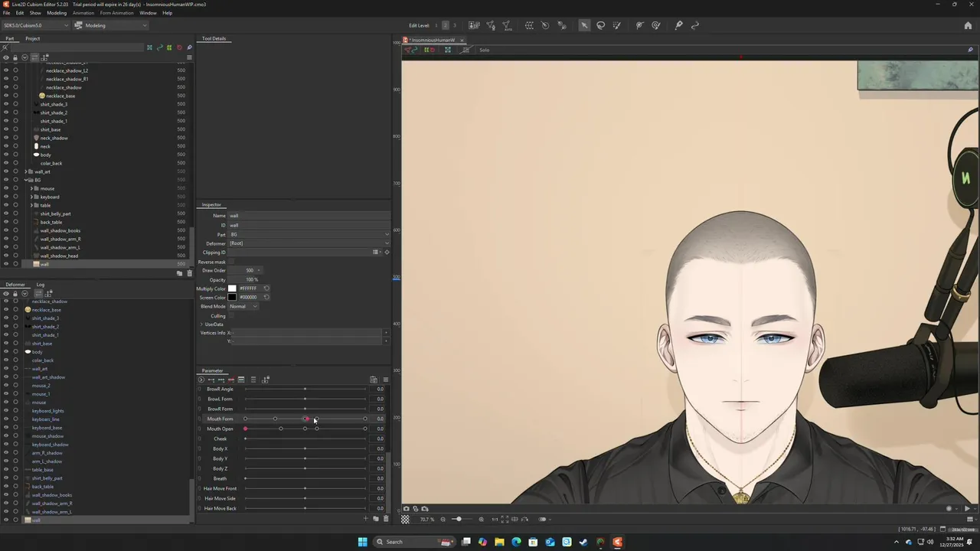Open the Blend Mode dropdown
Image resolution: width=980 pixels, height=551 pixels.
(243, 306)
